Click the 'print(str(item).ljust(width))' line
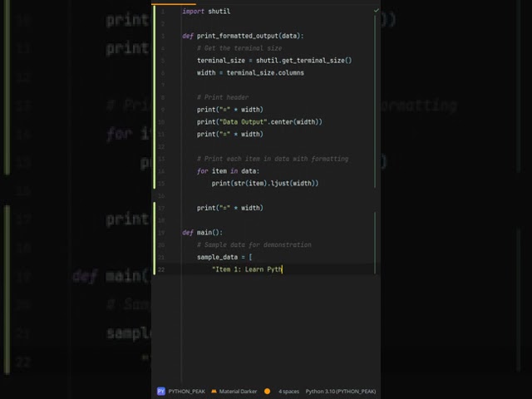The image size is (532, 399). 265,183
